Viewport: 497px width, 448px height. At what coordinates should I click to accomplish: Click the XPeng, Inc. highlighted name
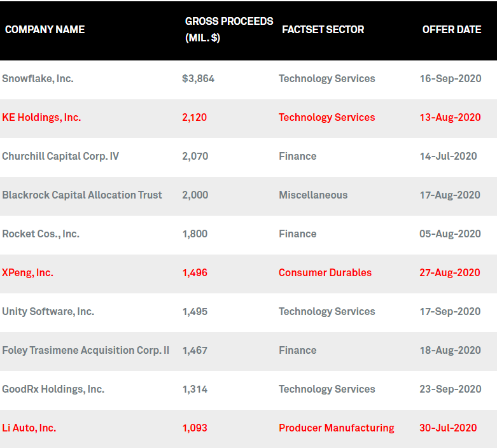27,272
